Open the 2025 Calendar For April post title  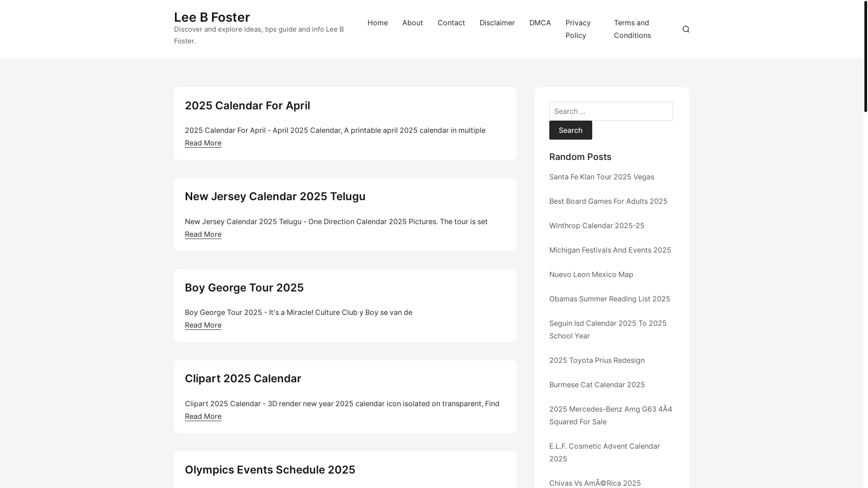(247, 105)
